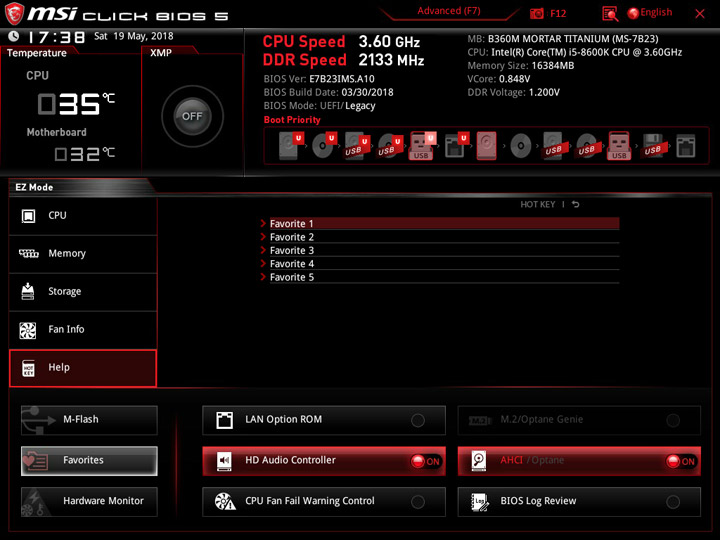Toggle the BIOS Log Review radio circle
Image resolution: width=720 pixels, height=540 pixels.
click(x=673, y=502)
